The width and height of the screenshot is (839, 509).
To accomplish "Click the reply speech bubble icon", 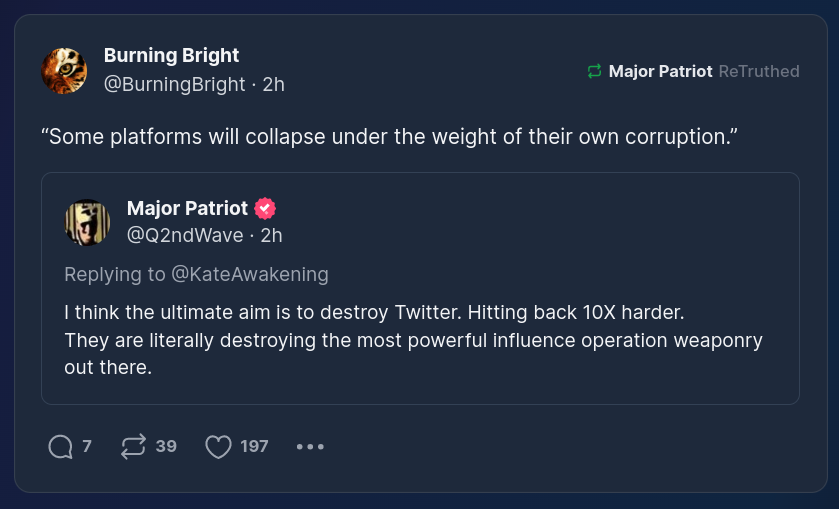I will pyautogui.click(x=61, y=446).
